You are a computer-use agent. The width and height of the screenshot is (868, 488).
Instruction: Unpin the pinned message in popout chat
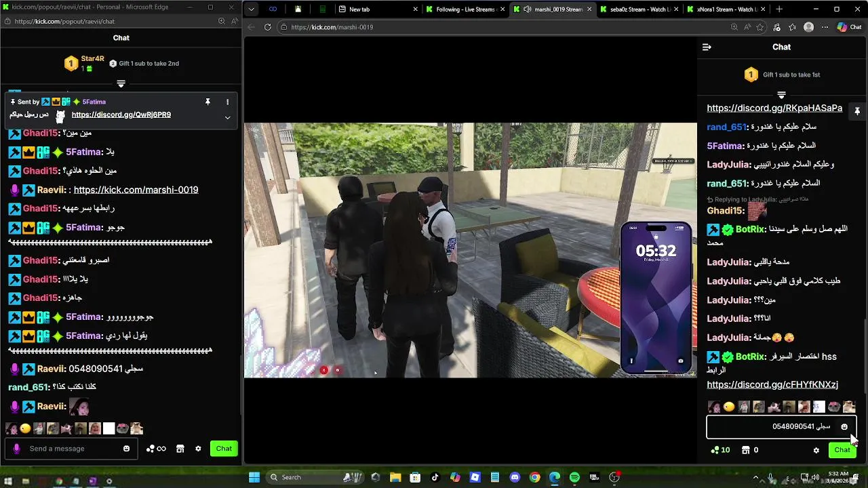(208, 102)
